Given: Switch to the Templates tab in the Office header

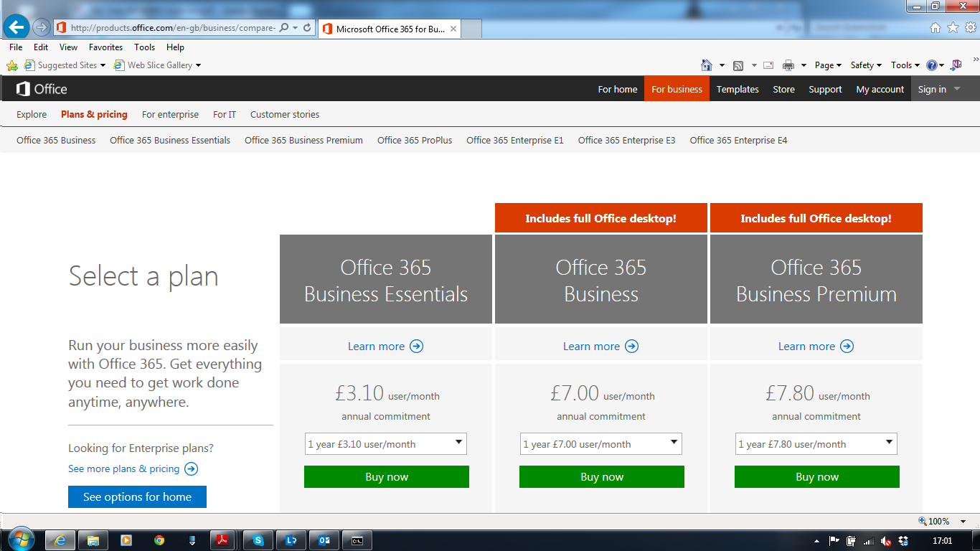Looking at the screenshot, I should click(738, 89).
